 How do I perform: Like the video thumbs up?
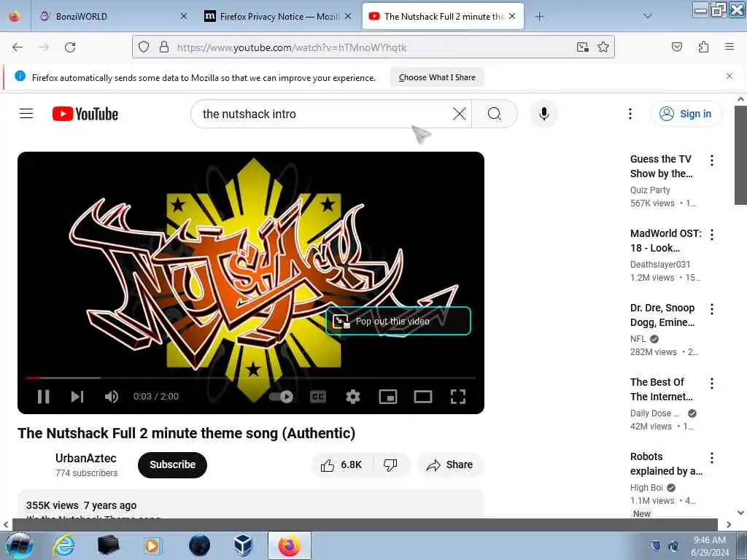(341, 464)
